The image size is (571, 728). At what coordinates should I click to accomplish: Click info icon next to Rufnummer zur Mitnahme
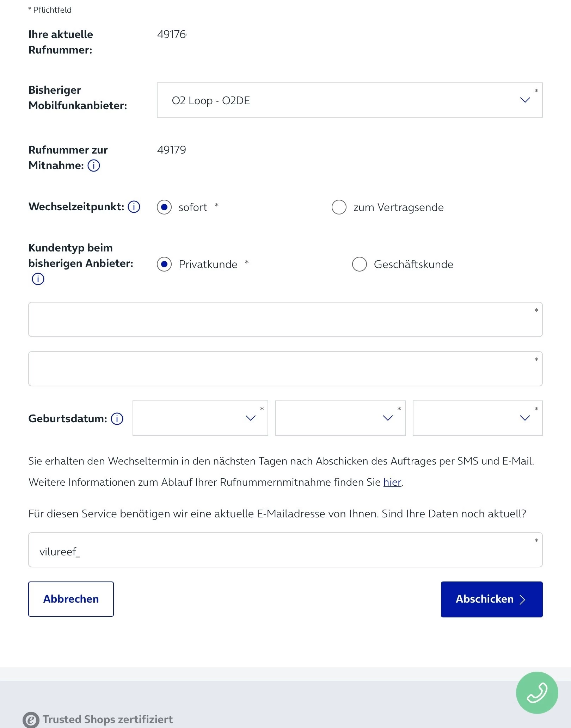pos(94,165)
